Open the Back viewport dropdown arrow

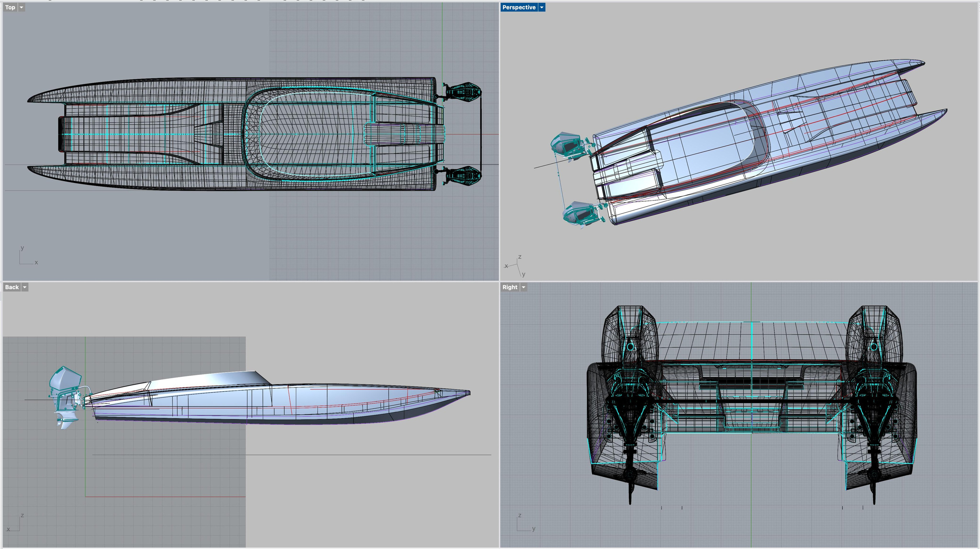click(25, 287)
